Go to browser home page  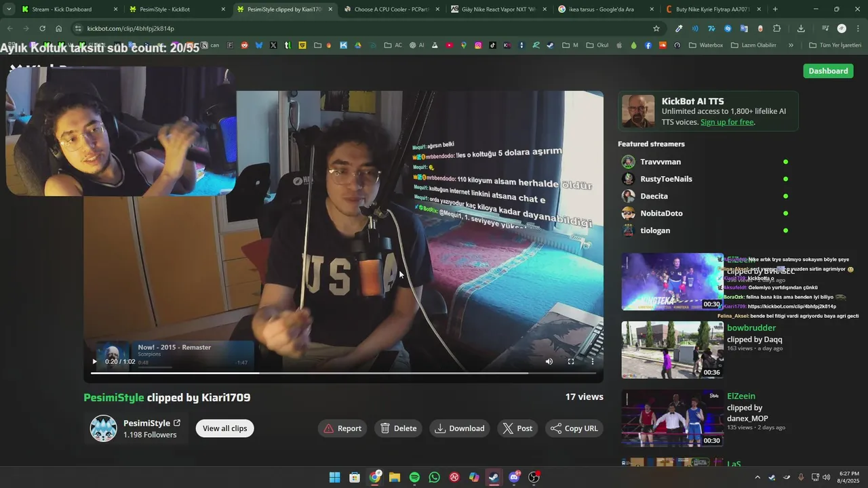[59, 28]
